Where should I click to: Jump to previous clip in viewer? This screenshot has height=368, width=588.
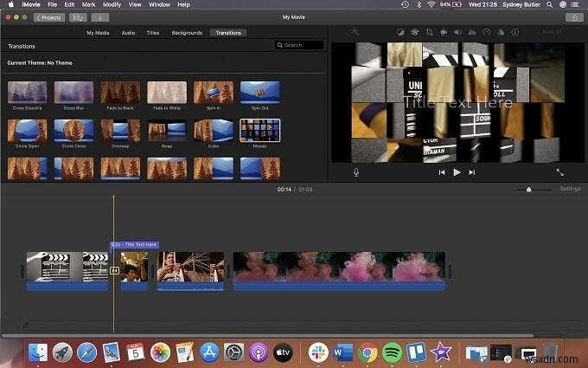click(x=442, y=172)
